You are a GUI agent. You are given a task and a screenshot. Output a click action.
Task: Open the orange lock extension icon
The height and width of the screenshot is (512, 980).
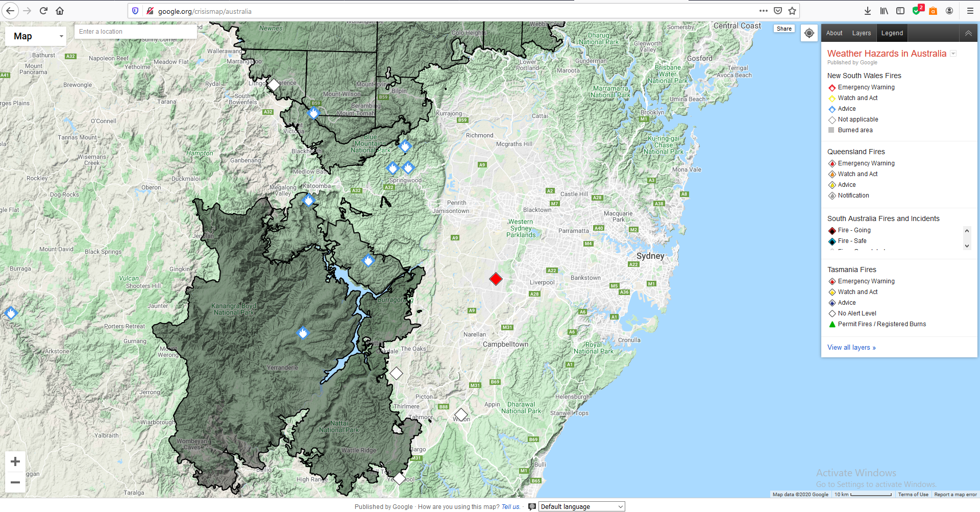tap(933, 11)
